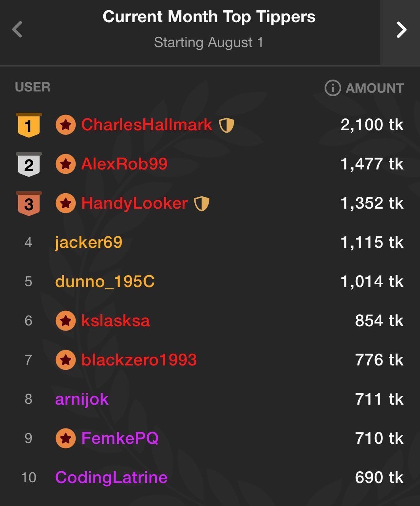
Task: Click the silver rank 2 badge
Action: click(x=29, y=164)
